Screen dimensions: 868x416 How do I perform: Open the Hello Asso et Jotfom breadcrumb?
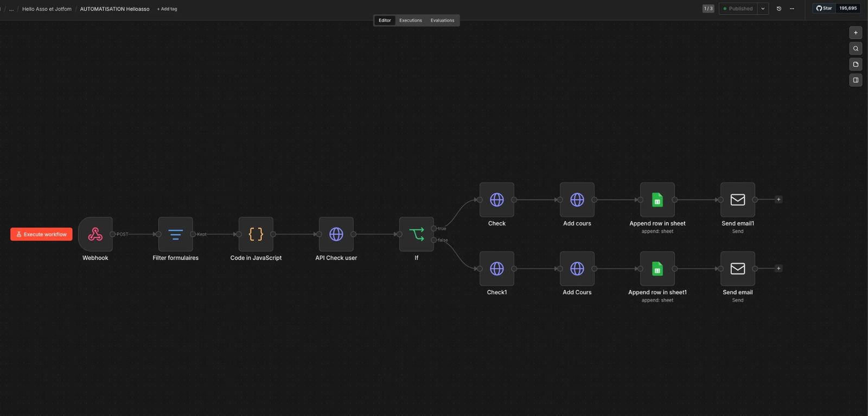(x=47, y=9)
